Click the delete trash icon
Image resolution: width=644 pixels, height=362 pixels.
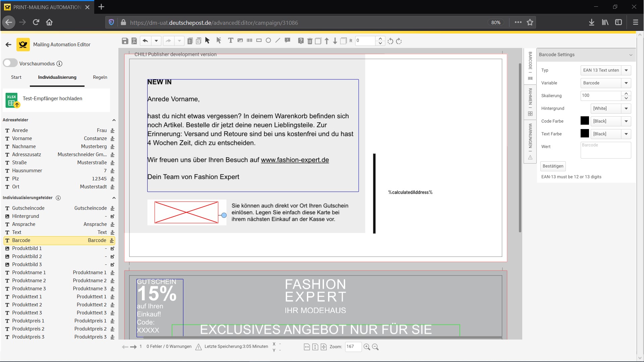[x=310, y=41]
